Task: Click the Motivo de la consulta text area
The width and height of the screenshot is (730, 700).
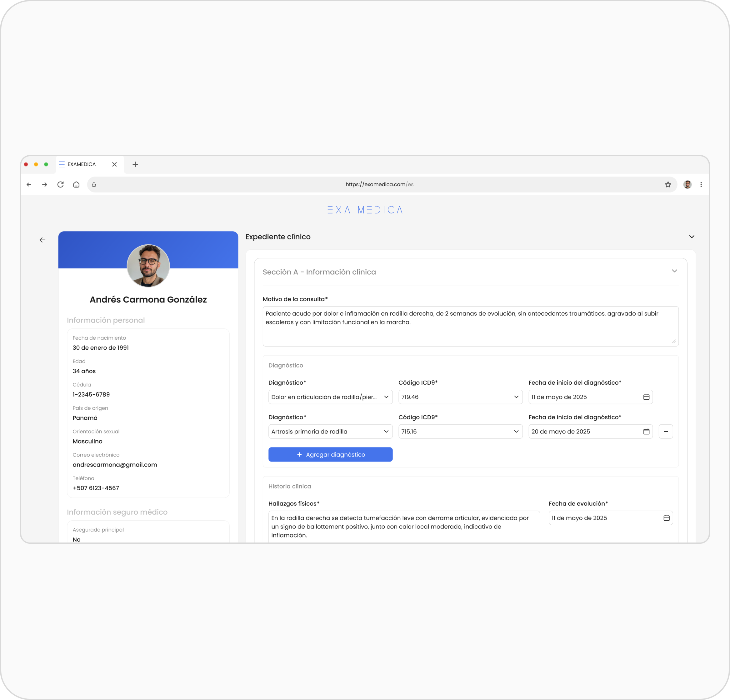Action: [470, 326]
